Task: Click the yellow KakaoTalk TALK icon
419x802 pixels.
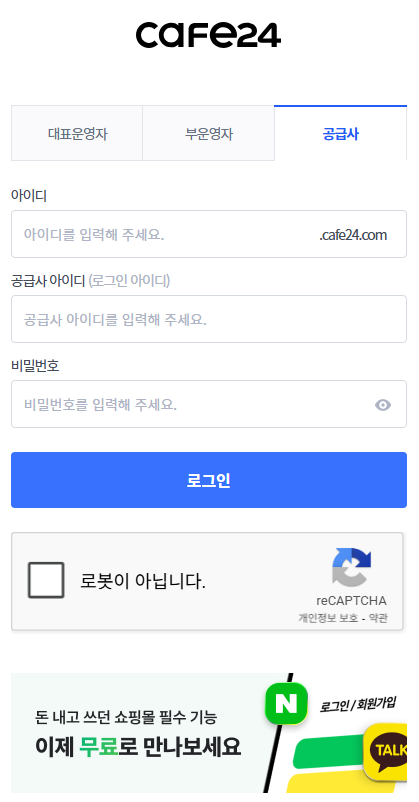Action: pos(386,751)
